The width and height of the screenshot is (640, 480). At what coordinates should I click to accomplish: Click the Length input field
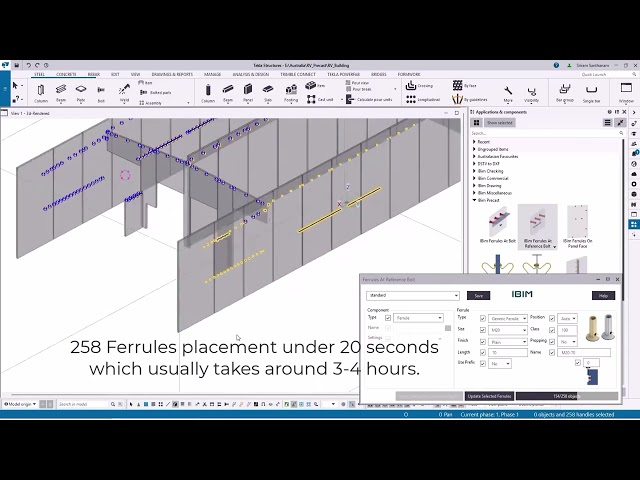tap(508, 352)
